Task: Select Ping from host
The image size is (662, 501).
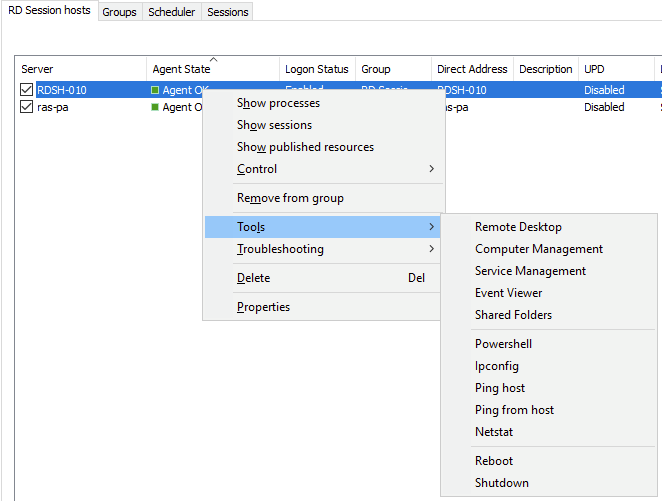Action: click(549, 410)
